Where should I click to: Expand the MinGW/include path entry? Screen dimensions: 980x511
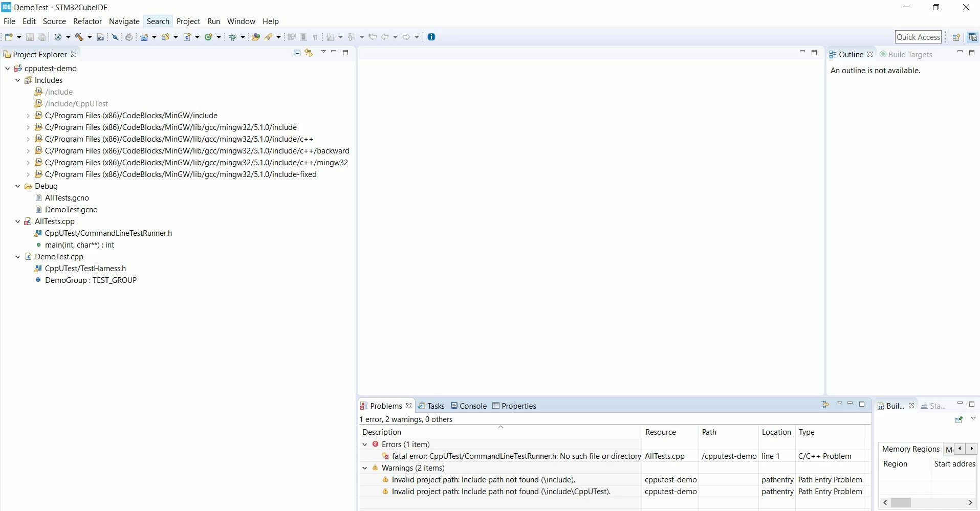(x=28, y=116)
